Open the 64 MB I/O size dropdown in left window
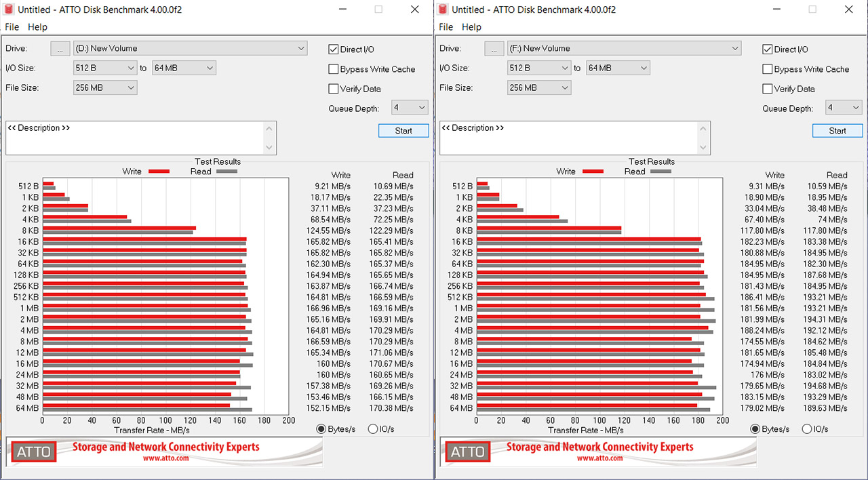Viewport: 868px width, 480px height. pos(184,68)
